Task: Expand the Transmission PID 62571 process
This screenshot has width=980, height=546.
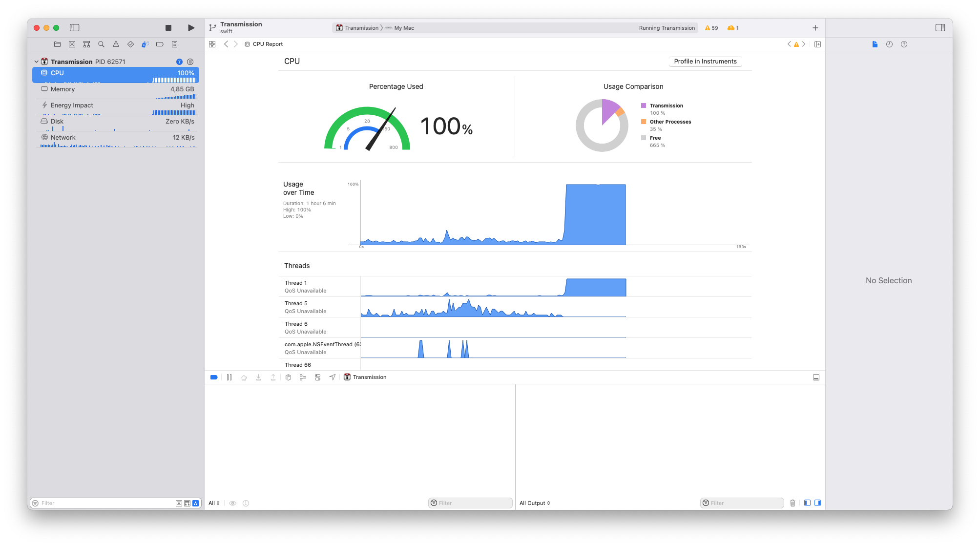Action: (36, 61)
